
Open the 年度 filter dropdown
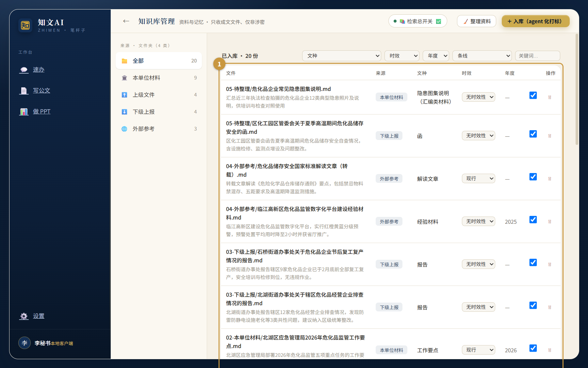click(436, 56)
